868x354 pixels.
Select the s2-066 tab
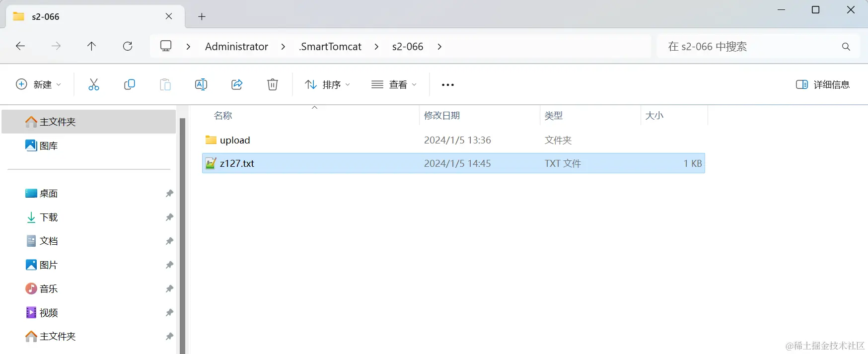coord(94,16)
